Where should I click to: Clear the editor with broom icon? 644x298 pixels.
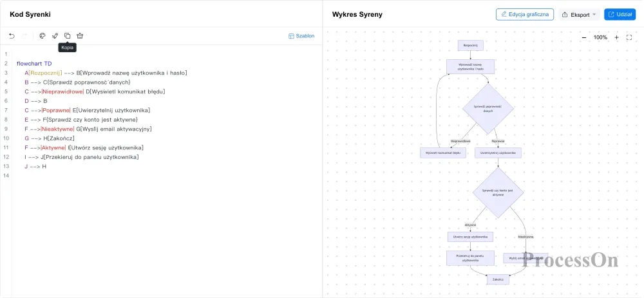80,35
